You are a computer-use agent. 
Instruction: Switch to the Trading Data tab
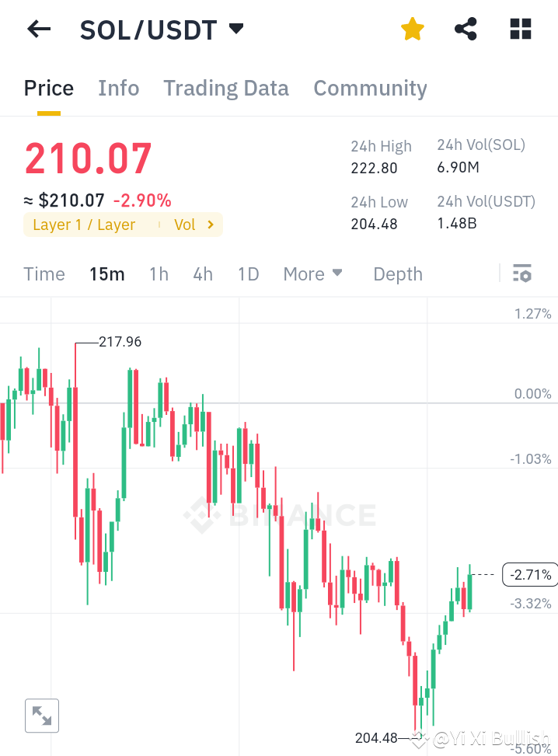[226, 88]
